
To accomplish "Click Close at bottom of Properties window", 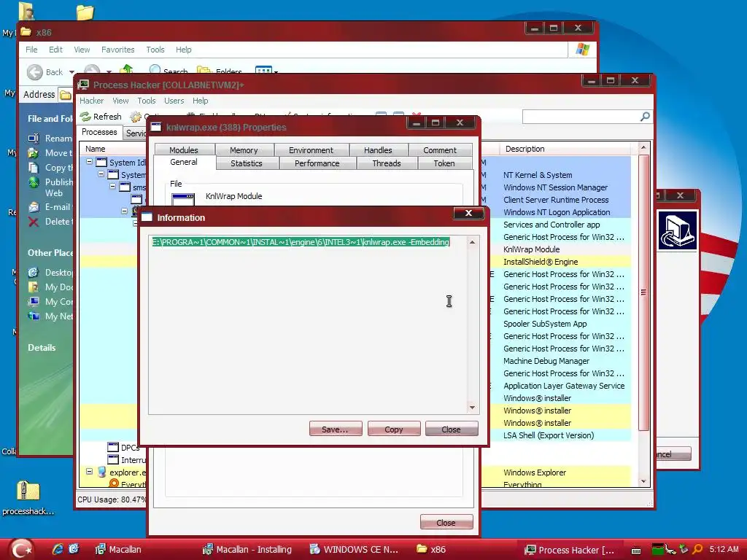I will click(x=446, y=522).
